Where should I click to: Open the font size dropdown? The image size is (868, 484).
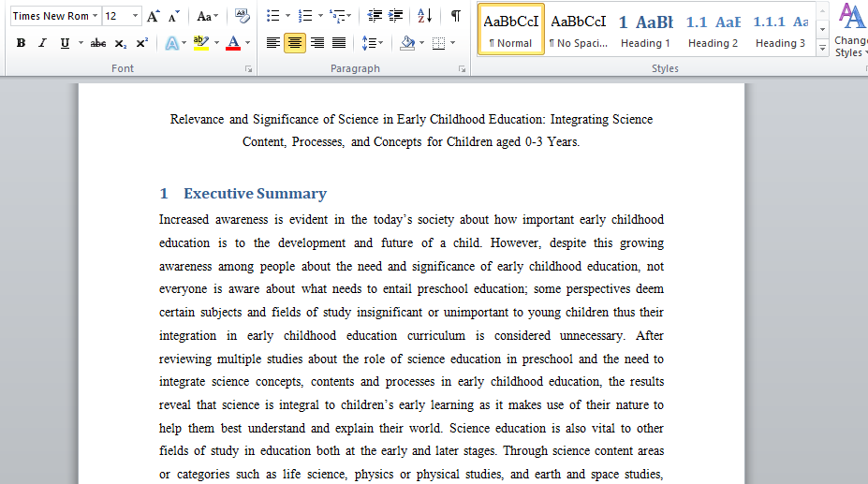135,16
